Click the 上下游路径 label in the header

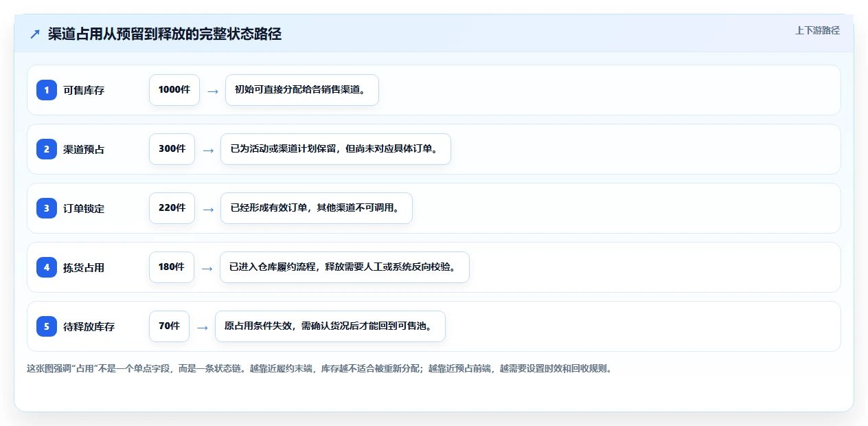pyautogui.click(x=817, y=30)
